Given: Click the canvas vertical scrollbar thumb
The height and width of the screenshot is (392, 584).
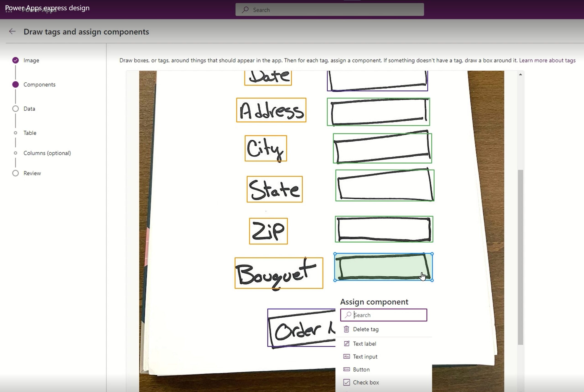Looking at the screenshot, I should click(521, 258).
